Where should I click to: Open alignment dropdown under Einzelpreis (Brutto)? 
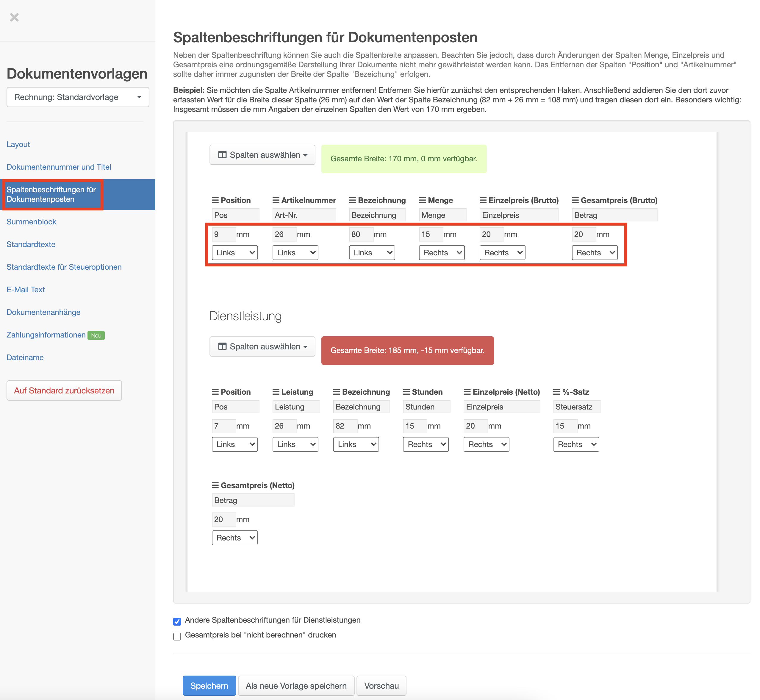502,253
